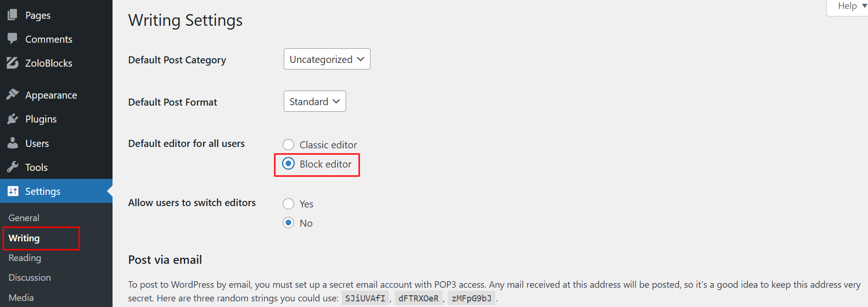Screen dimensions: 868x307
Task: Click the Writing submenu item
Action: (24, 238)
